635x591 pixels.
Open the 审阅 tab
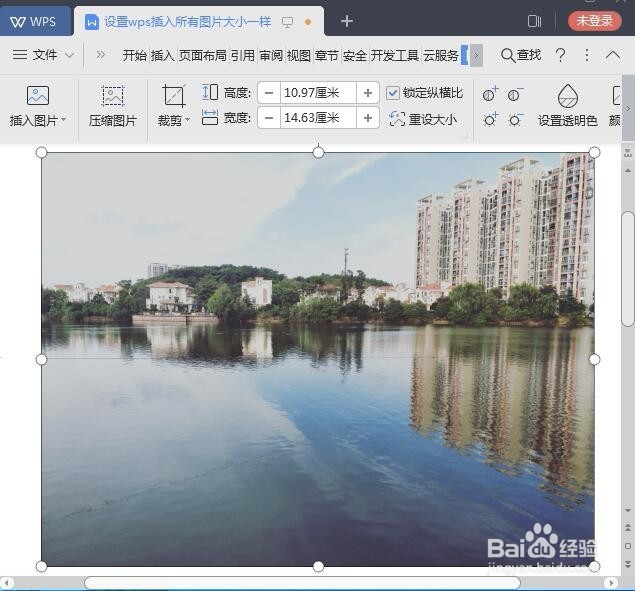tap(271, 55)
